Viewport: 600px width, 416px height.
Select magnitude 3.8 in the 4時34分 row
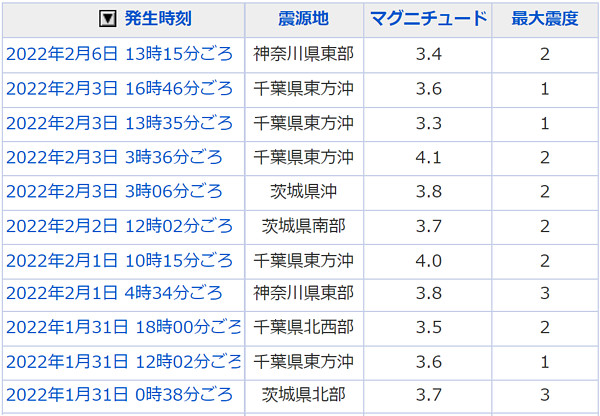tap(429, 294)
